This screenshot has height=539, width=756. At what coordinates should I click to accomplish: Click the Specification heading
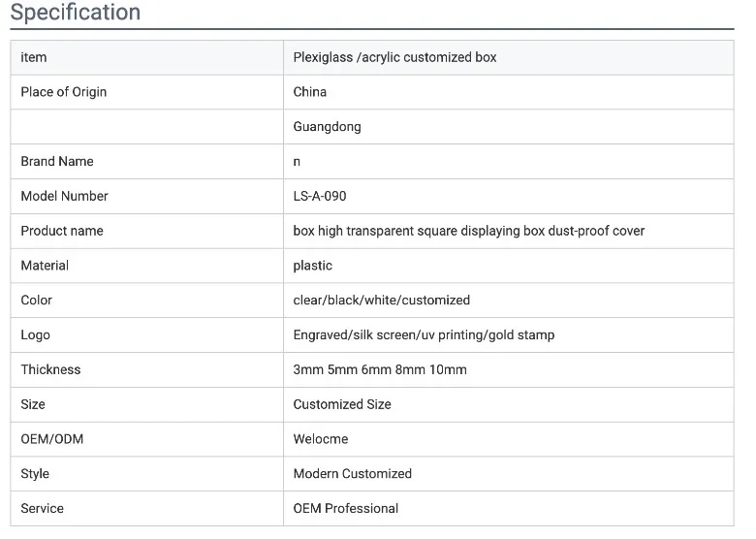[x=75, y=13]
